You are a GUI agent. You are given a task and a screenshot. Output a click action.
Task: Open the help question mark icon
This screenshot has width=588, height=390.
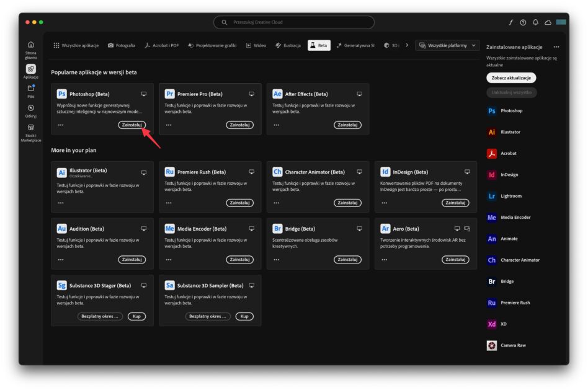[523, 22]
